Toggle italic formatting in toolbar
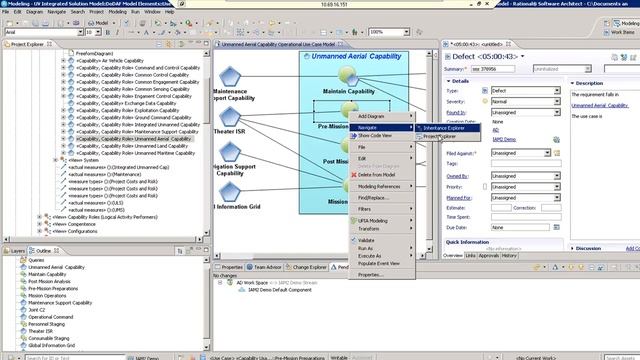 118,32
